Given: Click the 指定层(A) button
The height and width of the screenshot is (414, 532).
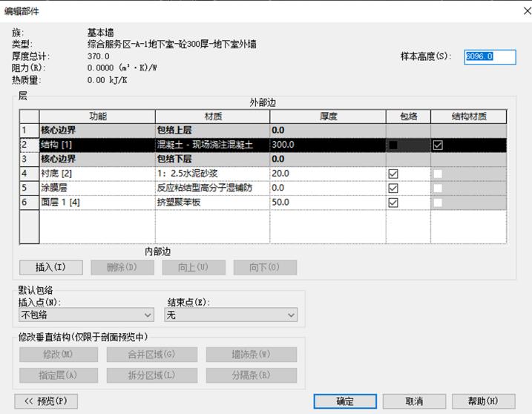Looking at the screenshot, I should pos(59,375).
